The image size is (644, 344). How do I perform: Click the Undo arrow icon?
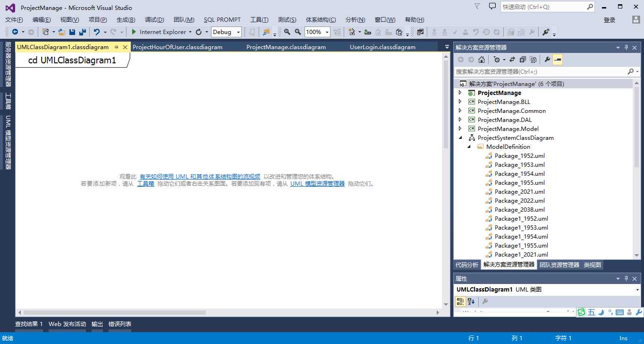pos(97,32)
